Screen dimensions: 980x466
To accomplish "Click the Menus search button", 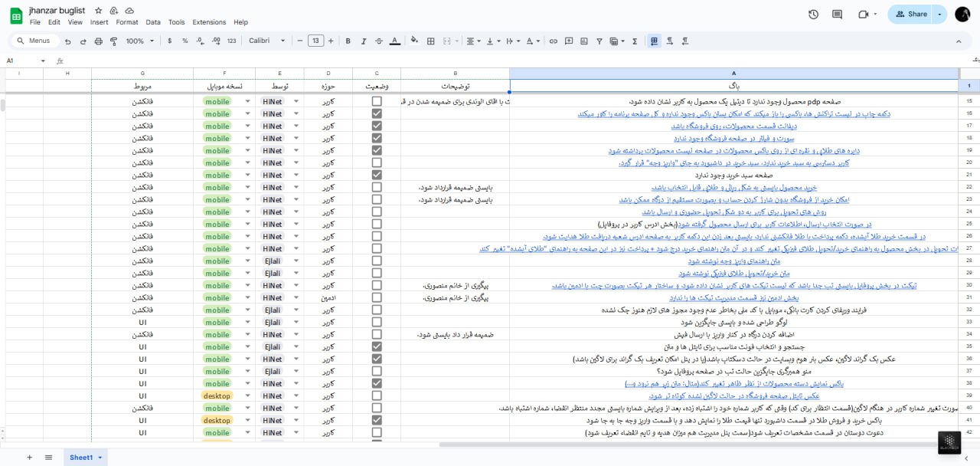I will 34,41.
